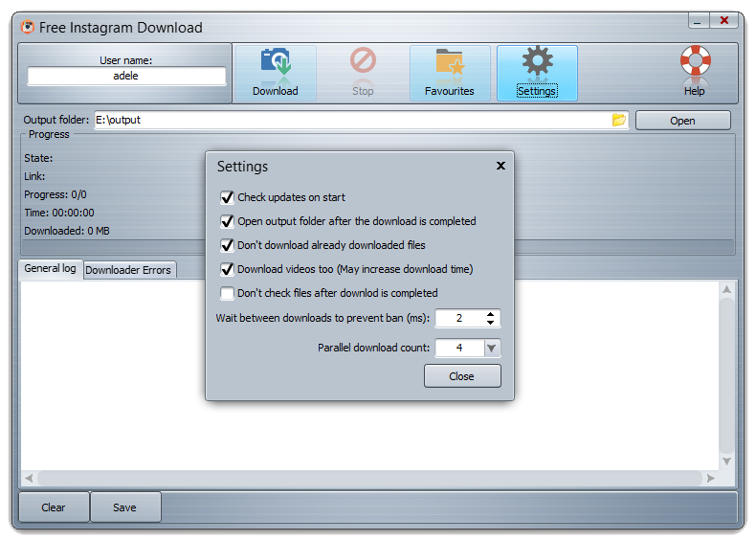Toggle Don't download already downloaded files
Screen dimensions: 756x541
pos(227,245)
